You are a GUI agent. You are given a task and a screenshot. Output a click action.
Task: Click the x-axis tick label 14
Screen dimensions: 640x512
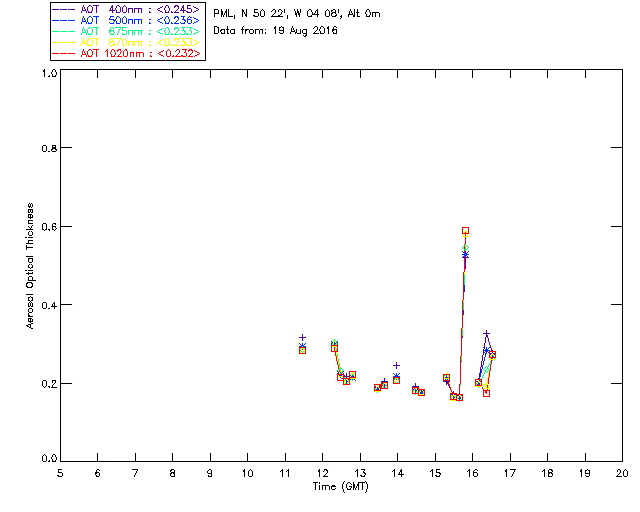click(x=398, y=473)
